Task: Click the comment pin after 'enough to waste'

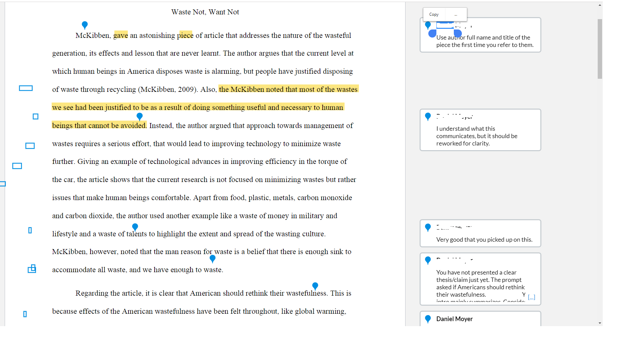Action: coord(212,259)
